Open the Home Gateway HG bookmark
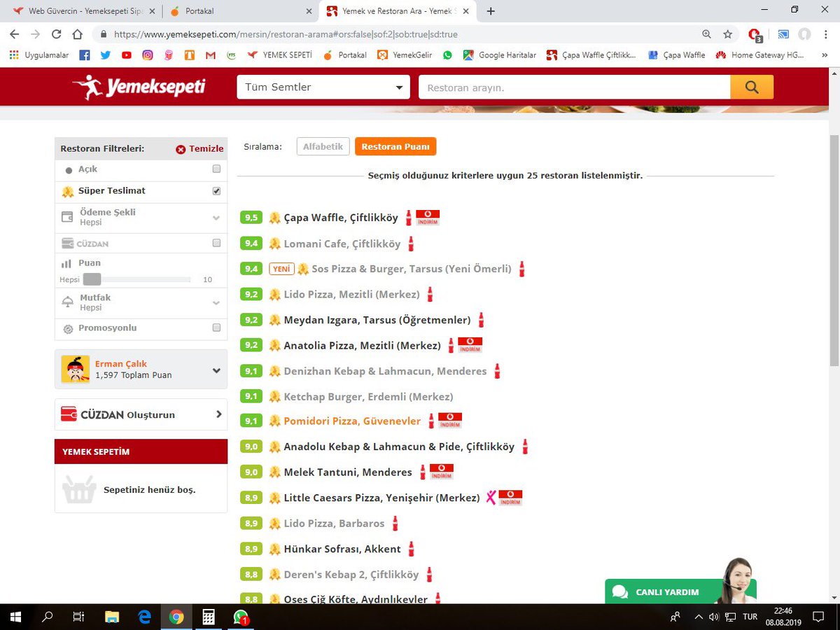 tap(760, 55)
